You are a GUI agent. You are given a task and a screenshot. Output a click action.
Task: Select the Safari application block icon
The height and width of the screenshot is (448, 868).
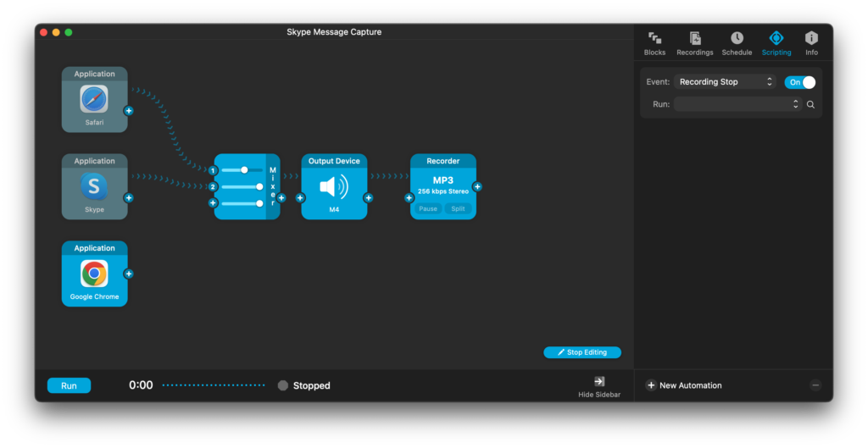[94, 100]
